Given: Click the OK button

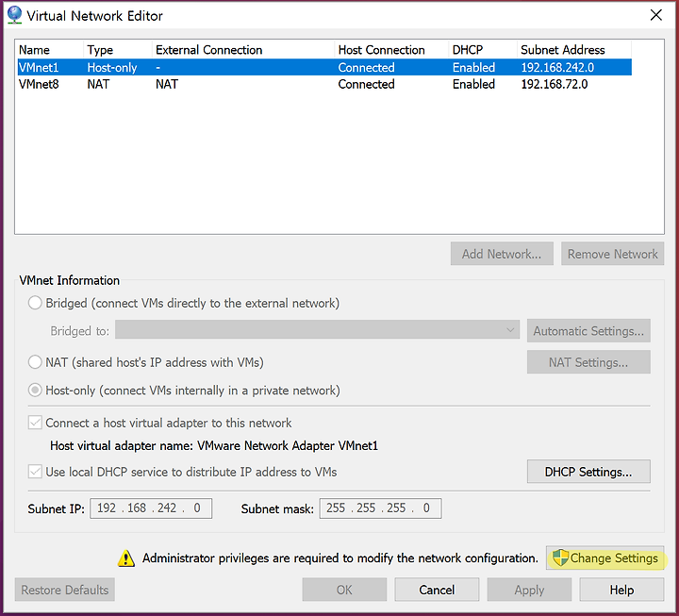Looking at the screenshot, I should tap(344, 590).
